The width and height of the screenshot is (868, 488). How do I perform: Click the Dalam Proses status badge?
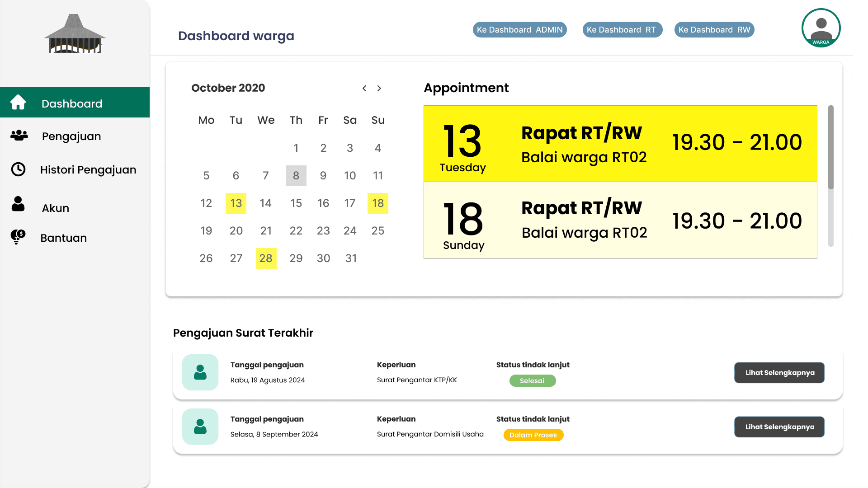pyautogui.click(x=533, y=435)
